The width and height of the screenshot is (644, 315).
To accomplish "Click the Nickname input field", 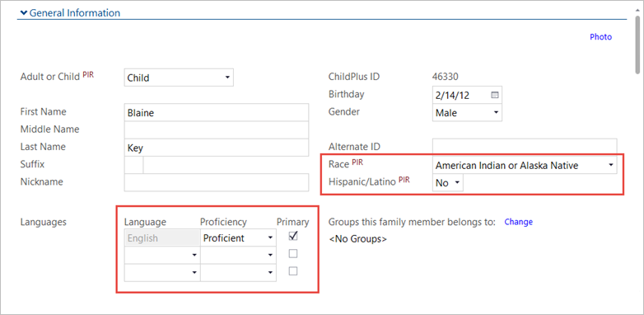I will coord(217,182).
